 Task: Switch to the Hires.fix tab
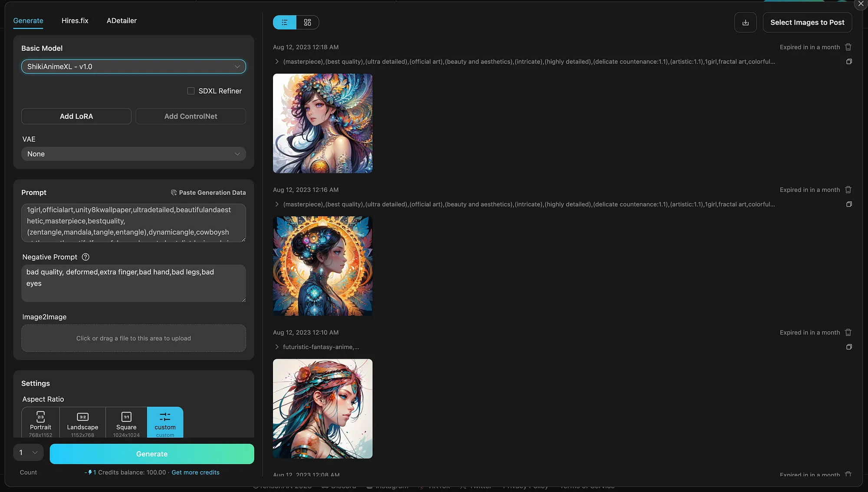pyautogui.click(x=75, y=21)
